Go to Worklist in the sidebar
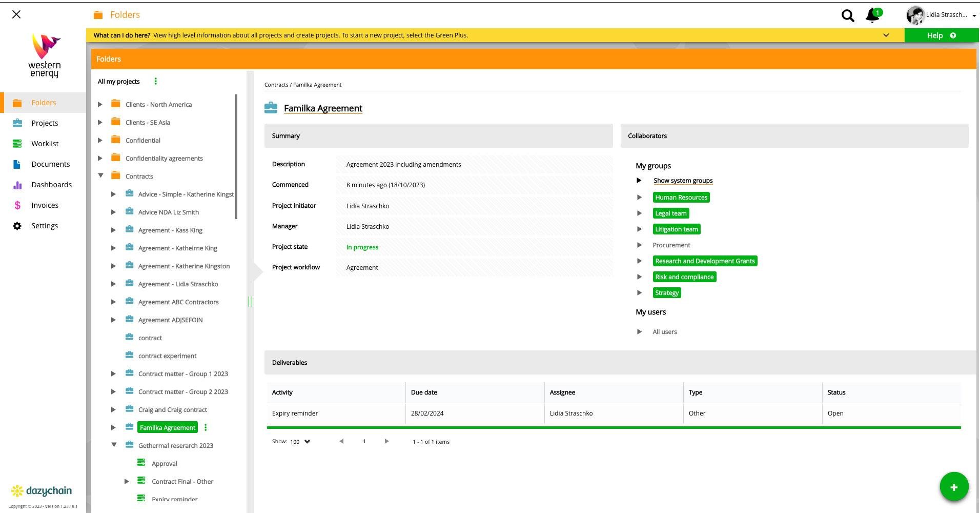980x513 pixels. click(x=45, y=144)
